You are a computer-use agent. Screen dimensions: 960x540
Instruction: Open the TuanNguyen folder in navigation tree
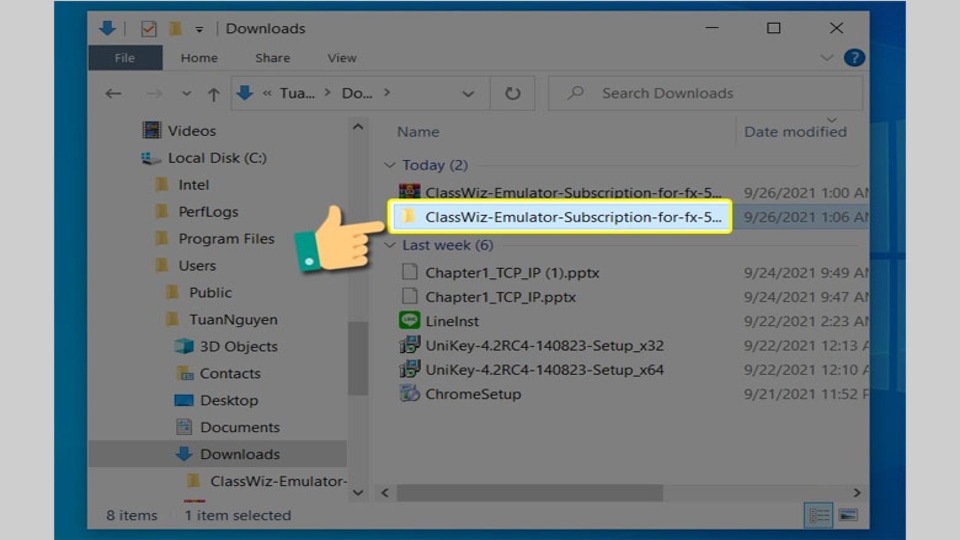tap(233, 320)
